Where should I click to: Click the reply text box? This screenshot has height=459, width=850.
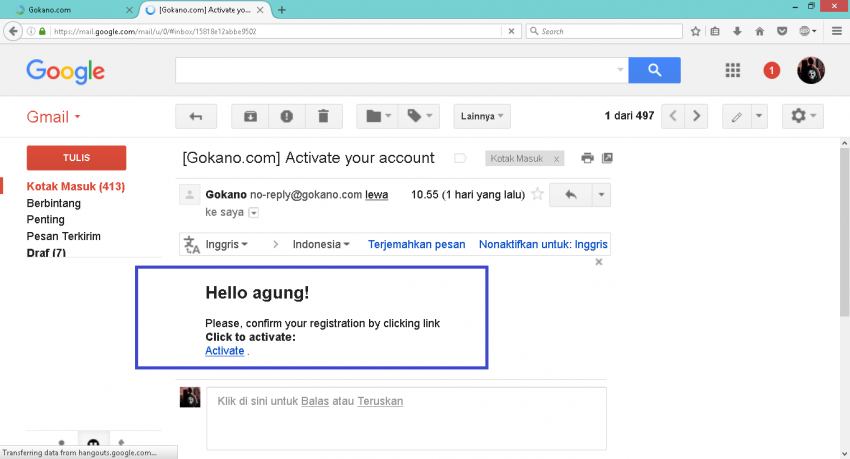coord(406,418)
